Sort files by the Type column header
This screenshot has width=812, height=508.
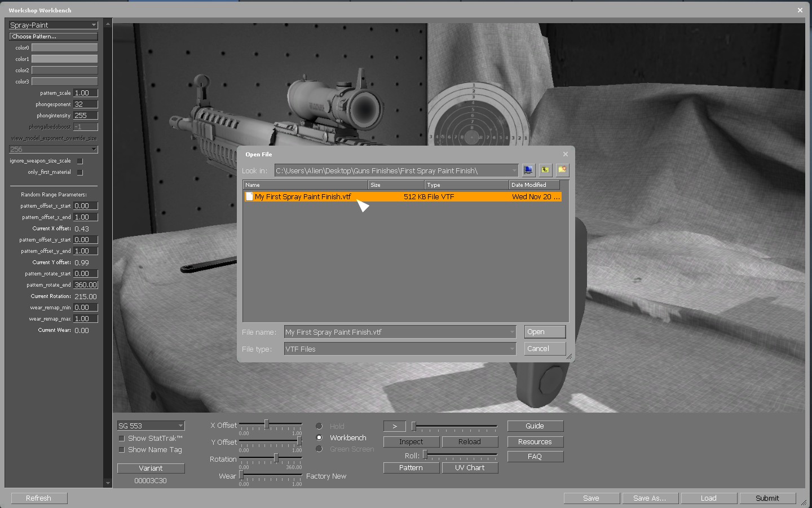(x=467, y=185)
